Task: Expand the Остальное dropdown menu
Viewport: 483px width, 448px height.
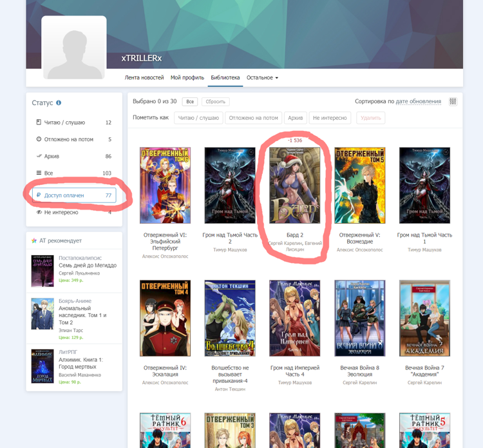Action: click(x=262, y=78)
